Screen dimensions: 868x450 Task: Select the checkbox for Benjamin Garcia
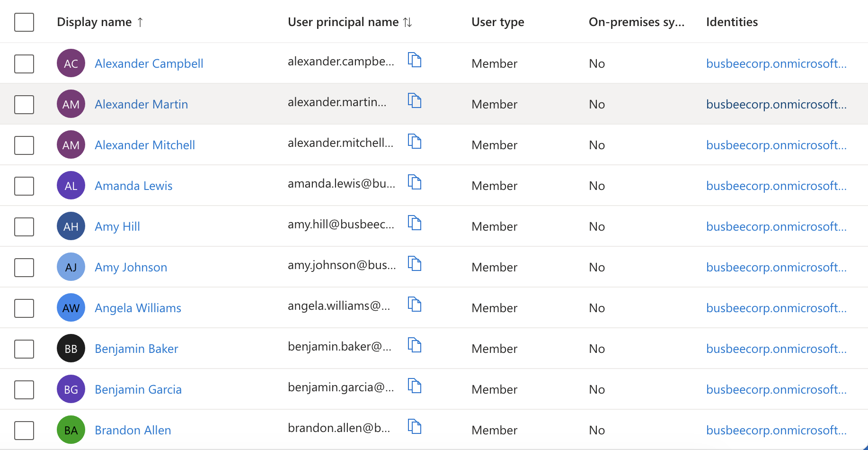[24, 389]
